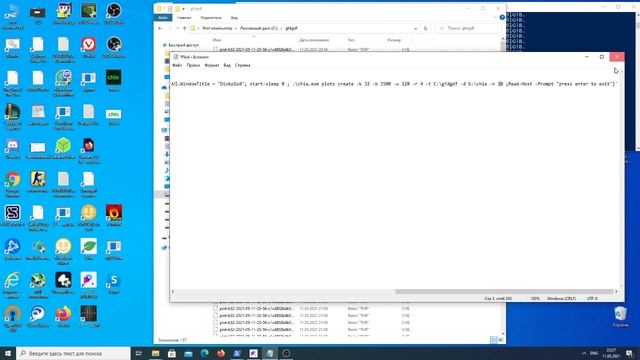This screenshot has height=360, width=640.
Task: Open Explorer Поделиться ribbon tab
Action: (x=211, y=18)
